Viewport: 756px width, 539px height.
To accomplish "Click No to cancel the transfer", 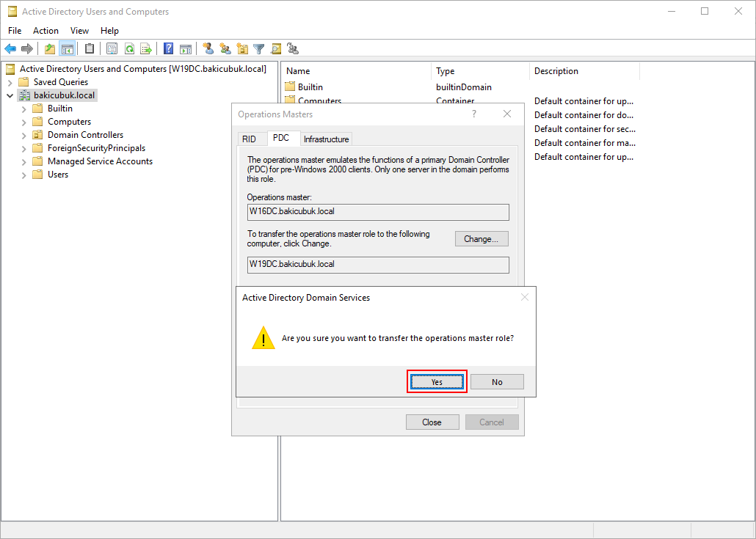I will pyautogui.click(x=497, y=382).
